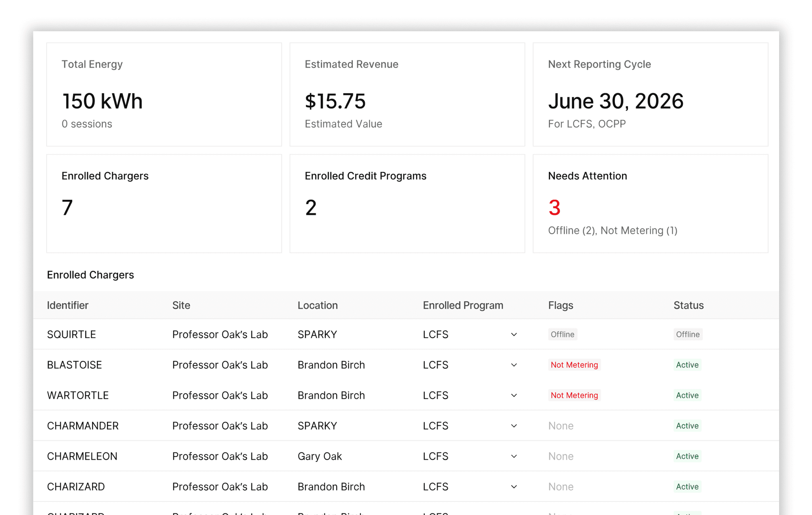Click 'Offline (2), Not Metering (1)' text
The height and width of the screenshot is (515, 812).
pyautogui.click(x=613, y=230)
